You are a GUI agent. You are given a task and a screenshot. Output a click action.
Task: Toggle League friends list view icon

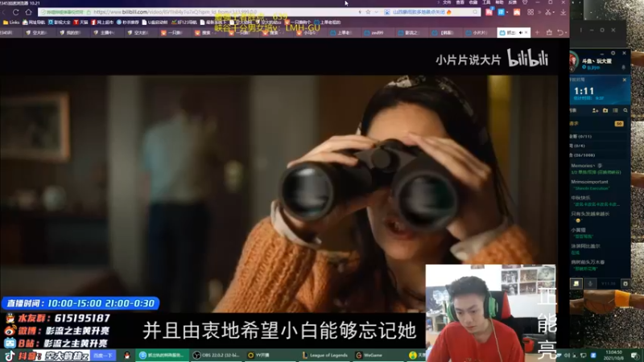615,110
